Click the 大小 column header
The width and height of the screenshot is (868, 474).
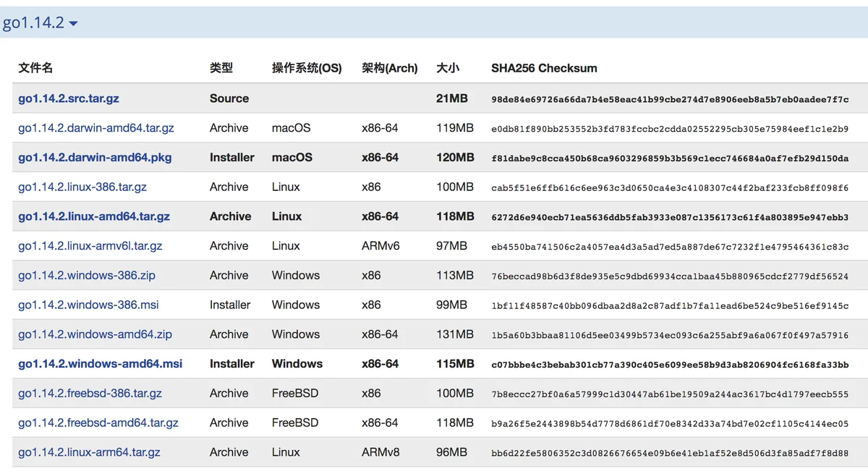448,68
